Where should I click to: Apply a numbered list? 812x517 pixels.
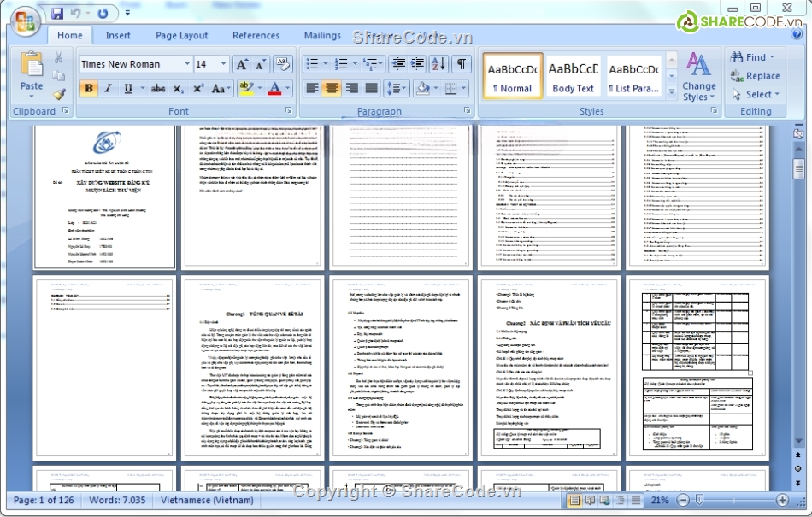click(x=341, y=64)
